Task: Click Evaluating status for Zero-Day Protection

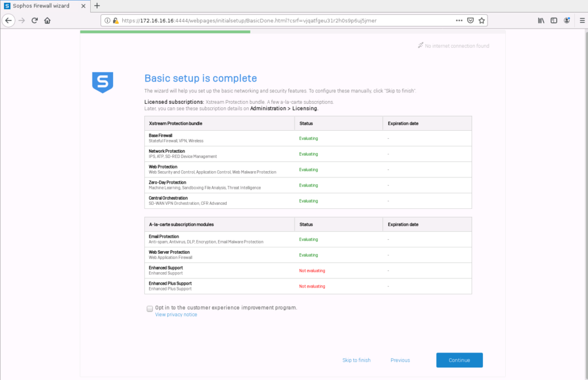Action: [308, 185]
